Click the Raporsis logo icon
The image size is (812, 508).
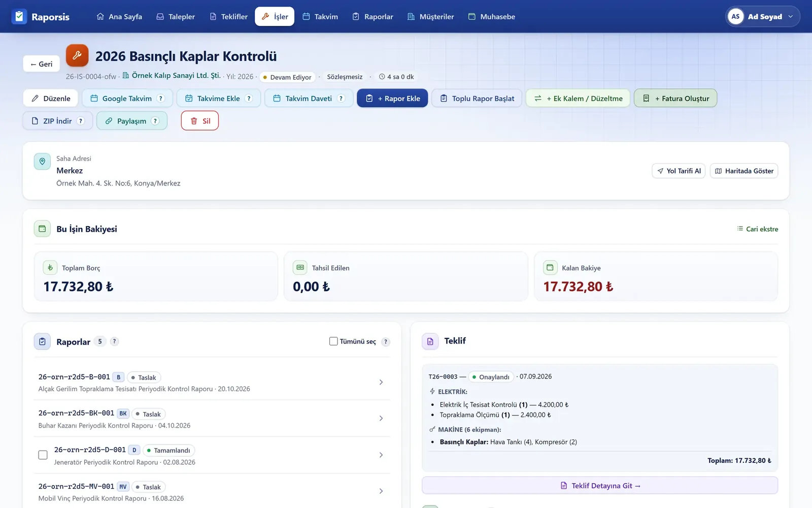pos(19,16)
